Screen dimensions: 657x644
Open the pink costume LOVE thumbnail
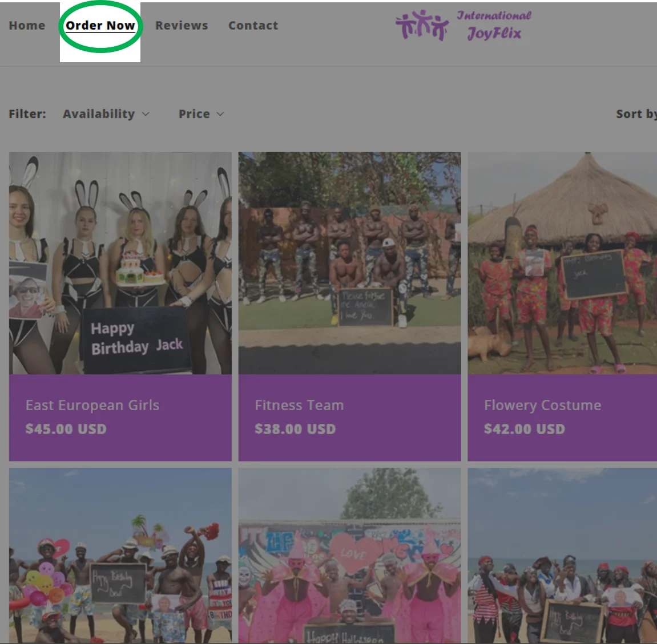click(x=349, y=556)
